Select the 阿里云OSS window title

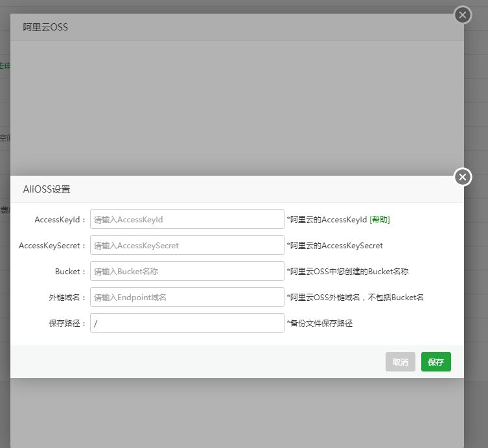(45, 27)
